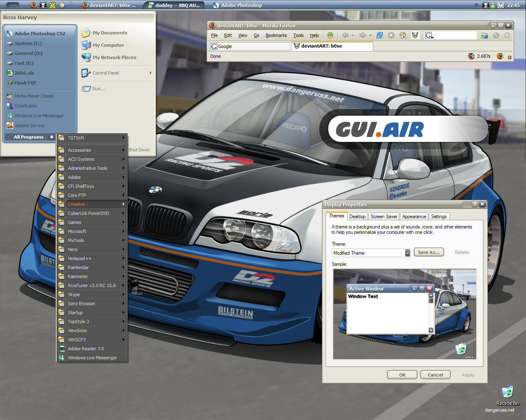Click the Home icon in Firefox
Image resolution: width=526 pixels, height=420 pixels.
pos(403,35)
